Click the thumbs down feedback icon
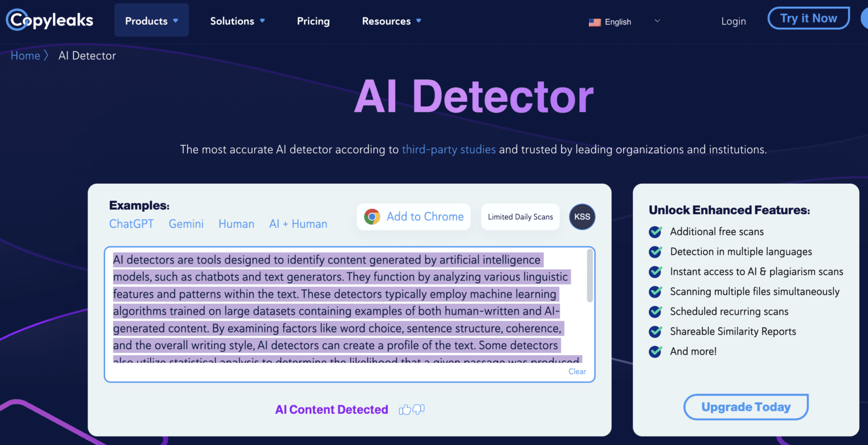Screen dimensions: 868x445 point(419,409)
